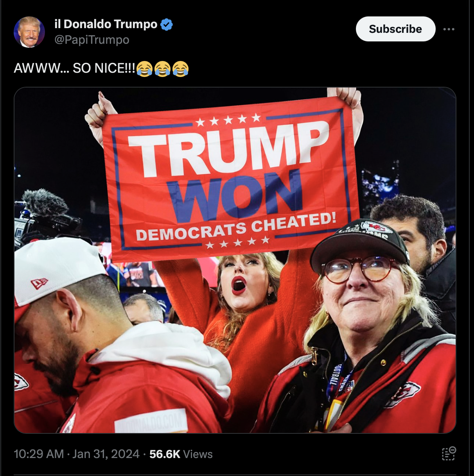
Task: View the 56.6K Views analytics
Action: [x=181, y=454]
